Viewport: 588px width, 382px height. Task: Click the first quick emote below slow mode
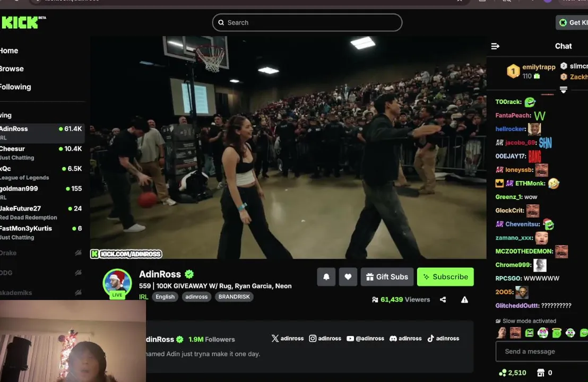coord(501,333)
